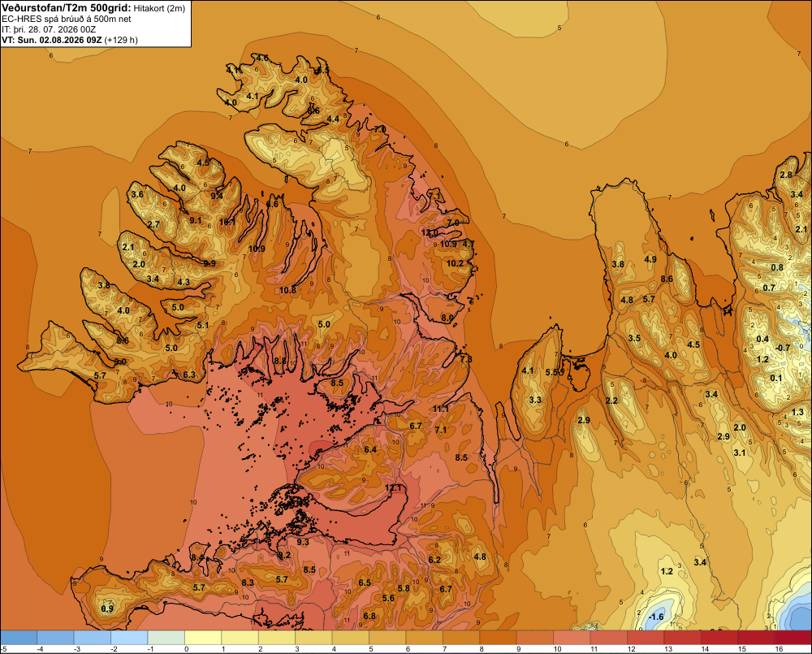
Task: Click the '5.1' temperature value
Action: [x=202, y=326]
